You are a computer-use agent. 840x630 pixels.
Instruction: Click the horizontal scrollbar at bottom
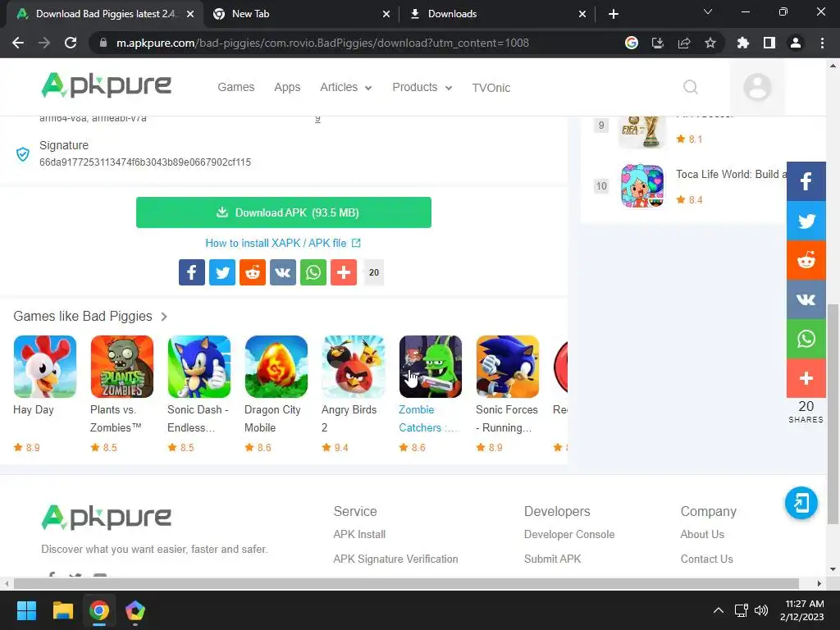[x=406, y=583]
